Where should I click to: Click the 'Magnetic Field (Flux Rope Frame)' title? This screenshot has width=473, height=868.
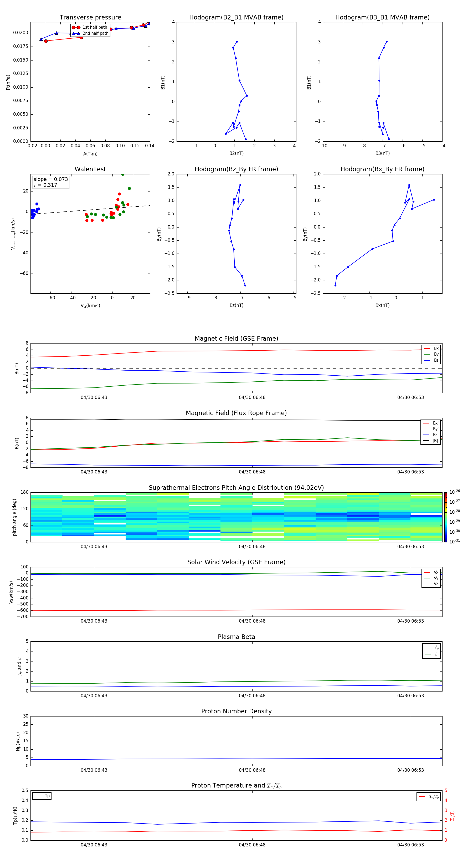pyautogui.click(x=236, y=413)
